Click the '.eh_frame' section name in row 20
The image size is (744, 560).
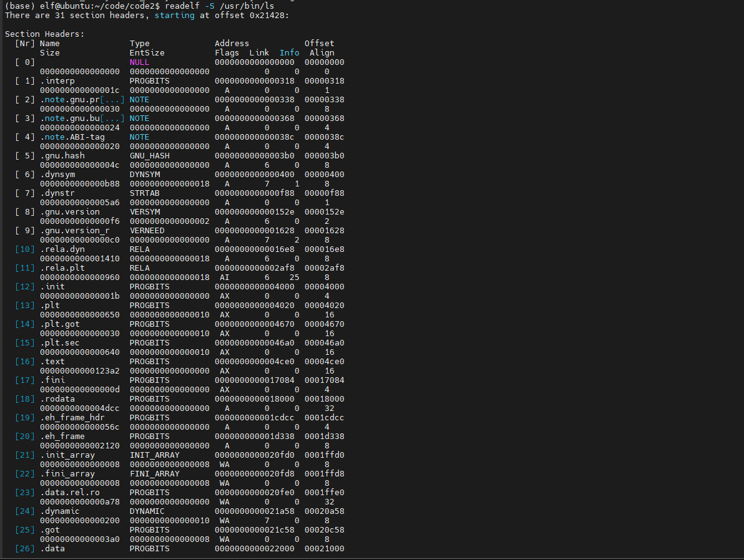click(62, 437)
